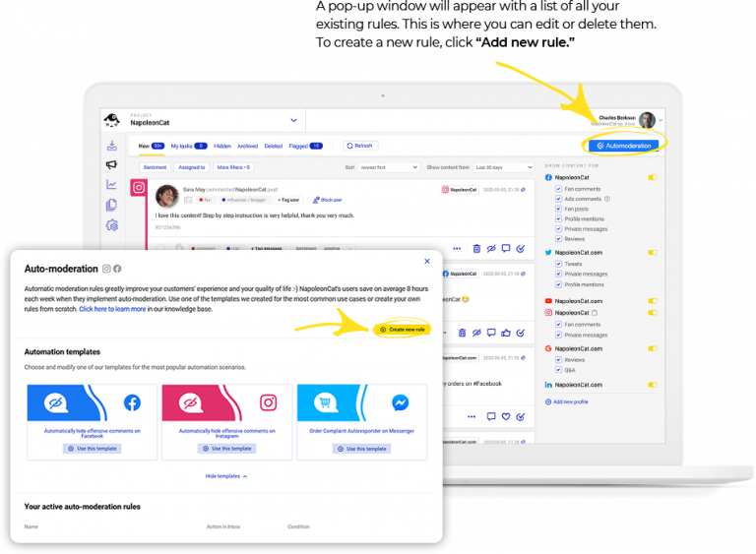Expand user menu arrow beside avatar
The height and width of the screenshot is (554, 756).
coord(661,120)
